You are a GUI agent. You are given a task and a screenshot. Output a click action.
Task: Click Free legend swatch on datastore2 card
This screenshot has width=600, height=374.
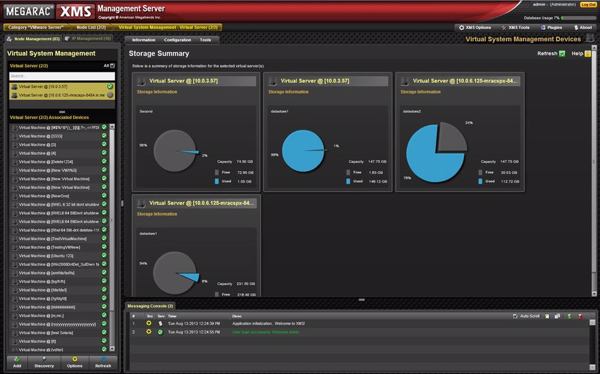pyautogui.click(x=480, y=173)
